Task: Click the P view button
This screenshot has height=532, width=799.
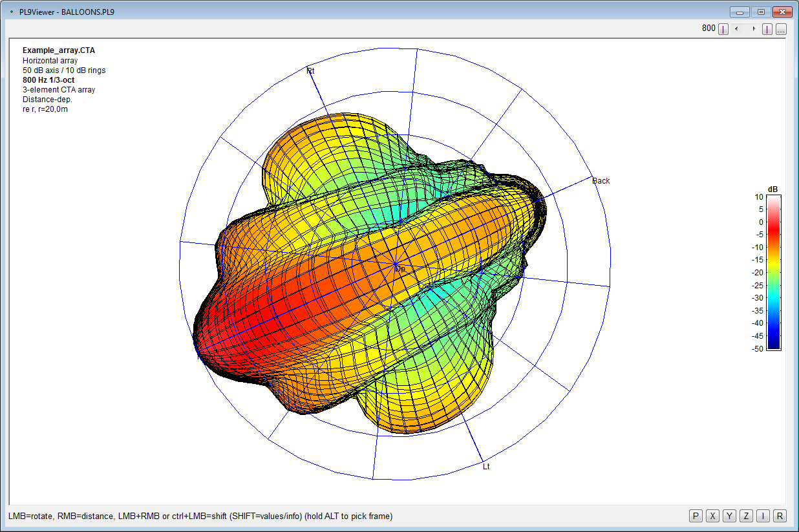Action: coord(696,516)
